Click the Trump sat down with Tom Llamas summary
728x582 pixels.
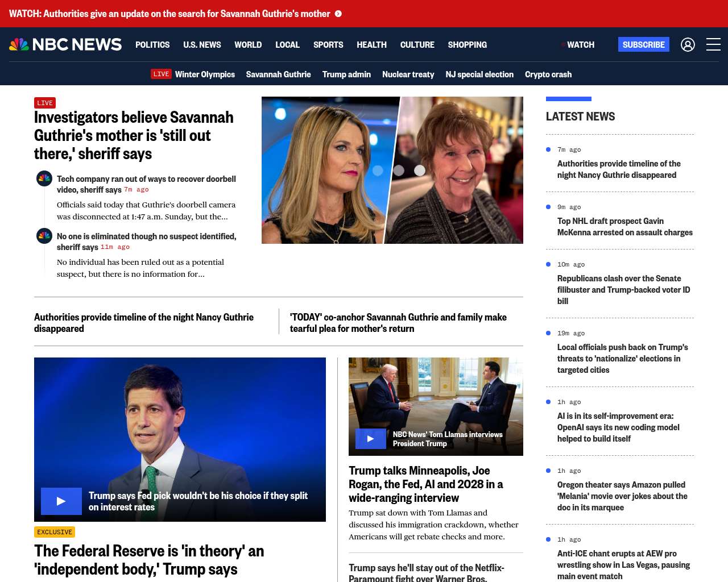(433, 525)
